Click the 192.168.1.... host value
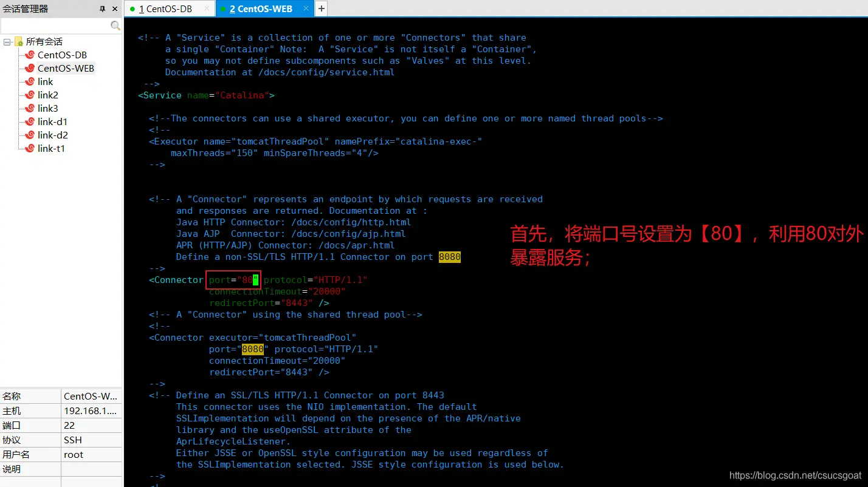The height and width of the screenshot is (487, 868). [x=91, y=410]
